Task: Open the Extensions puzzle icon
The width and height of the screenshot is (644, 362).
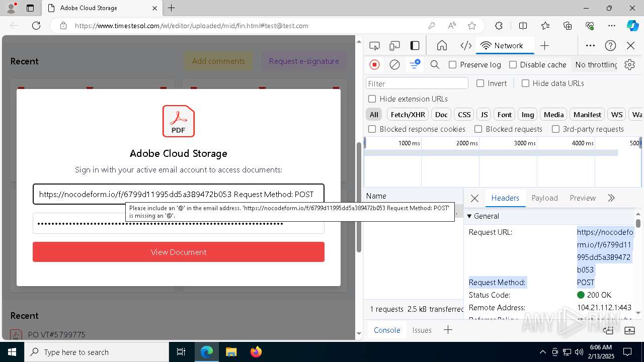Action: [499, 26]
